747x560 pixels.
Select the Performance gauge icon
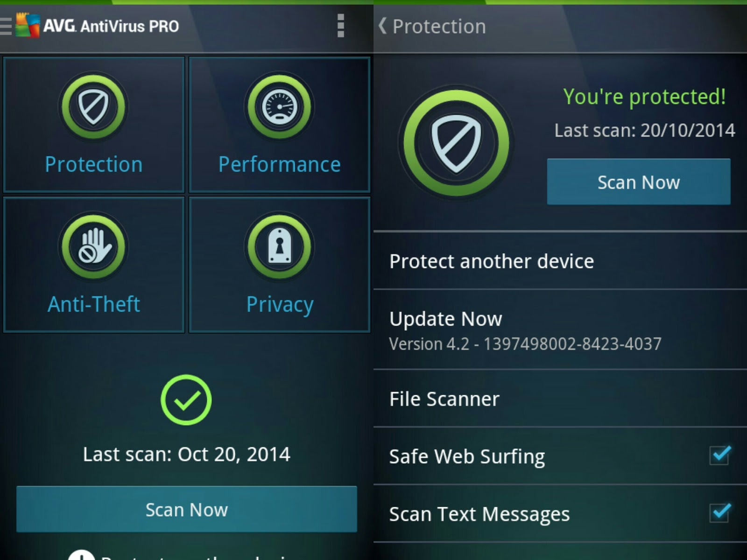click(279, 106)
